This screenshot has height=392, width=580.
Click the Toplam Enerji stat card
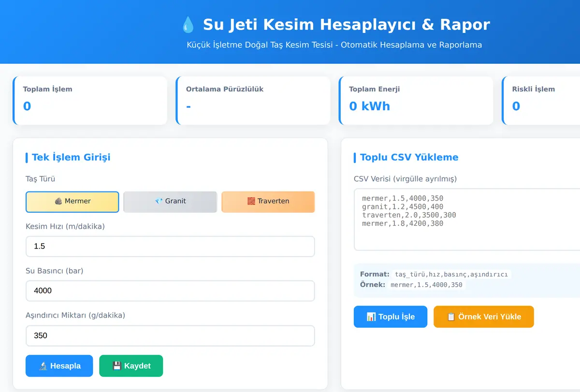pyautogui.click(x=416, y=101)
